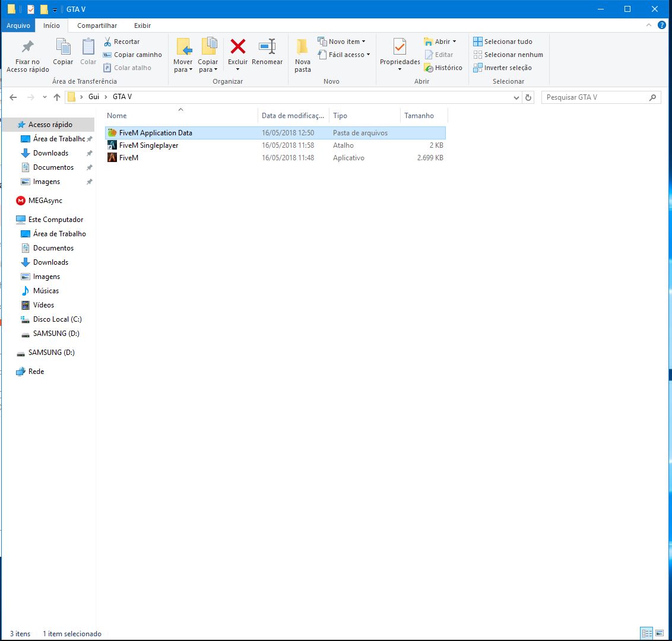Open the Mover para menu
This screenshot has height=641, width=672.
click(x=183, y=56)
